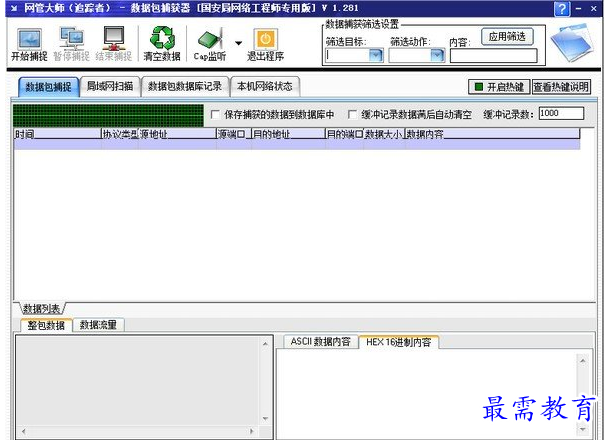The height and width of the screenshot is (440, 604).
Task: Enable 保存捕获的数据到数据库中 checkbox
Action: (x=215, y=114)
